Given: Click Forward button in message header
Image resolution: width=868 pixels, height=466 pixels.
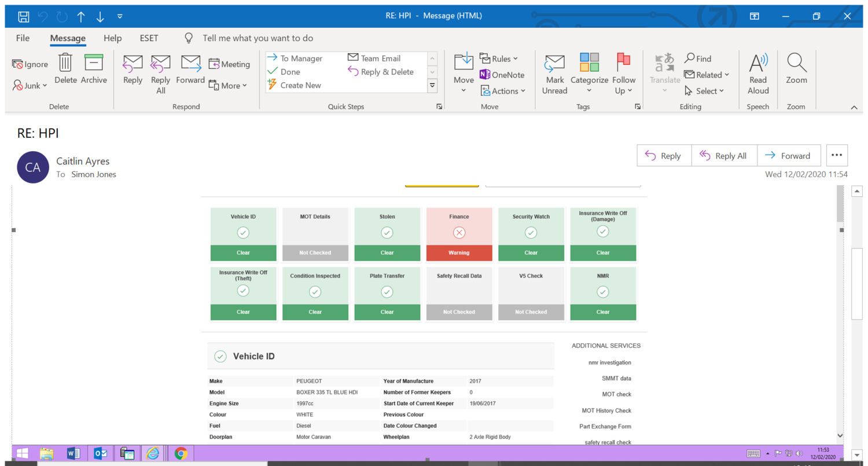Looking at the screenshot, I should [x=789, y=156].
